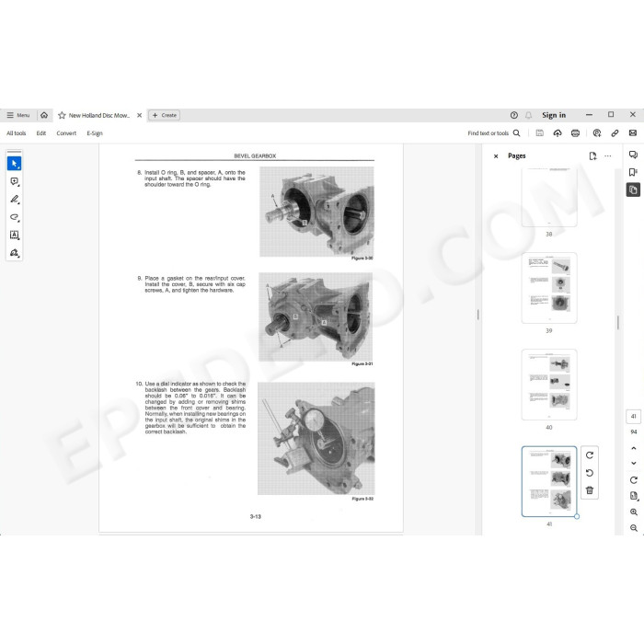644x644 pixels.
Task: Open the E-Sign menu
Action: click(x=95, y=133)
